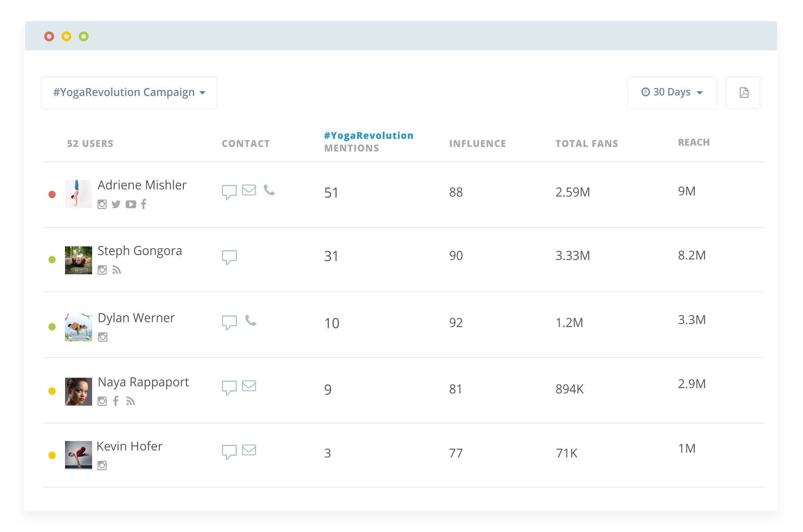Sort by the Influence column header
The height and width of the screenshot is (532, 803).
coord(477,143)
